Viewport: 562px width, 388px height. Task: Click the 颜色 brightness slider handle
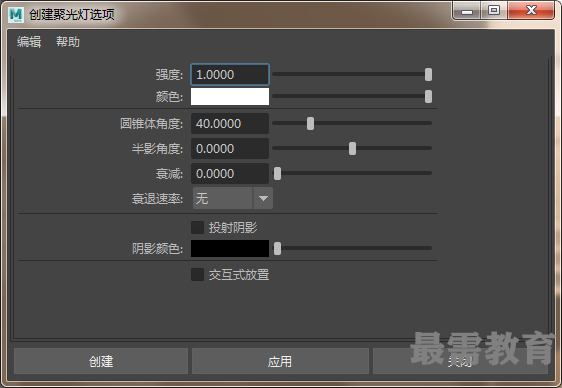428,96
